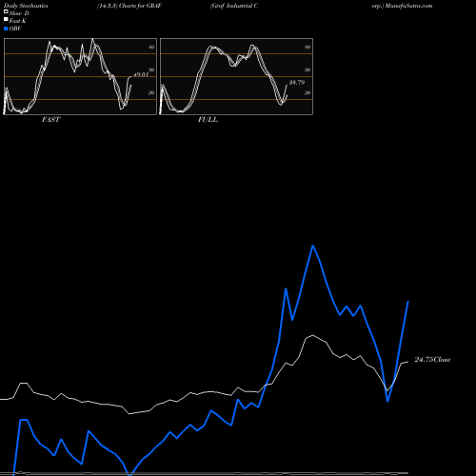
Task: Click the 20 level label in FAST chart
Action: (x=151, y=92)
